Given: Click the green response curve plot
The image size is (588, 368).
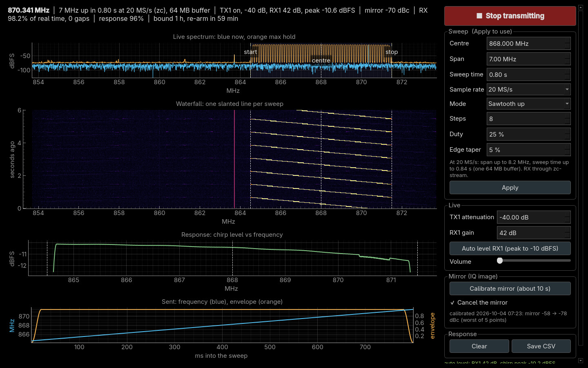Looking at the screenshot, I should point(232,258).
